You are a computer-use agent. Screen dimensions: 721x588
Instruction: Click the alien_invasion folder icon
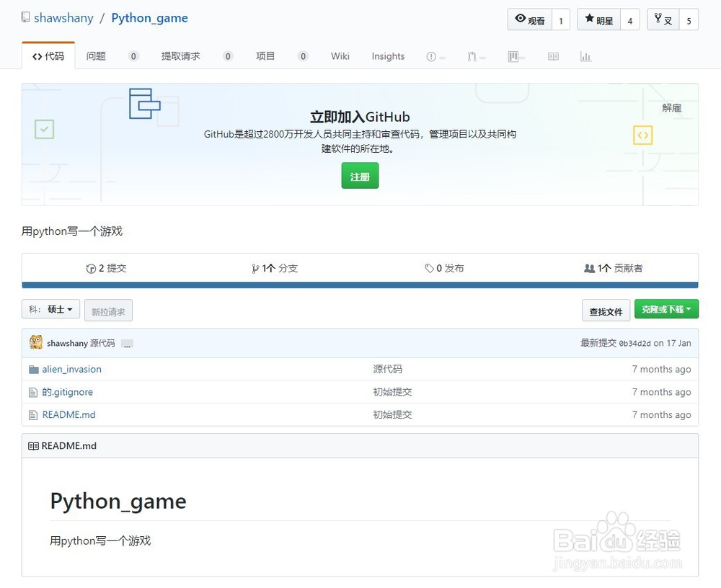pos(34,370)
